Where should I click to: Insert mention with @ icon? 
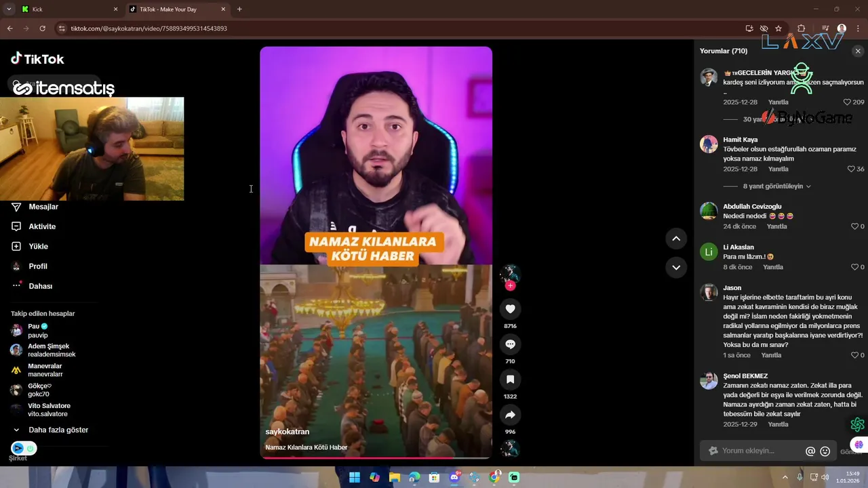[x=810, y=451]
